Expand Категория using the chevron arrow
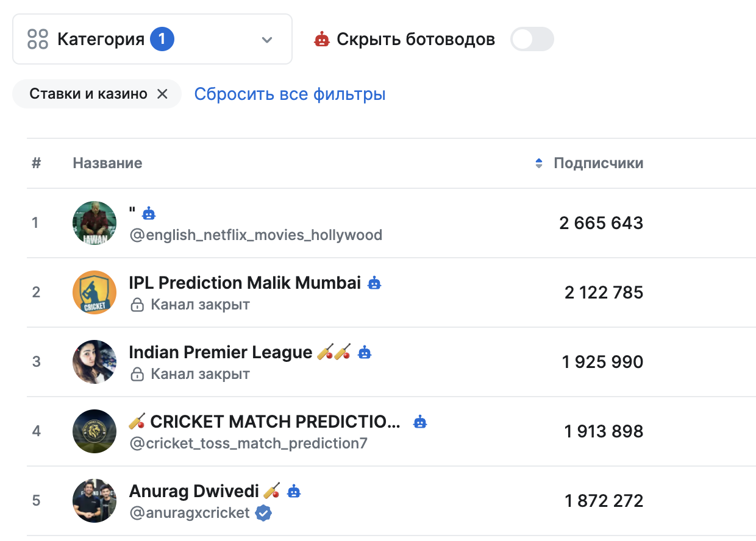The width and height of the screenshot is (756, 541). 266,40
